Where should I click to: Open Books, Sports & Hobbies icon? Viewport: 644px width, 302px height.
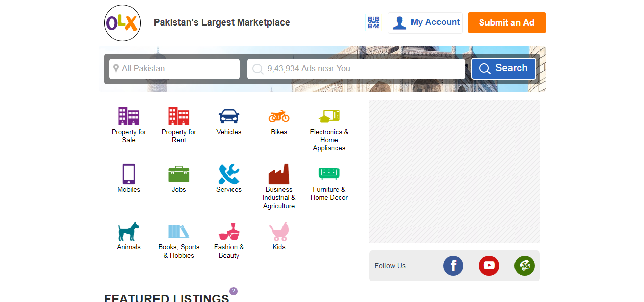(x=179, y=232)
